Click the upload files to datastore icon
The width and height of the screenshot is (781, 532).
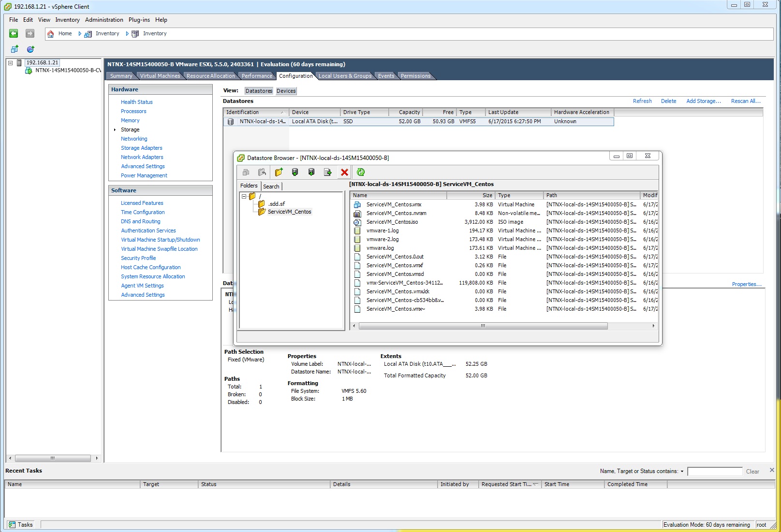click(x=295, y=172)
